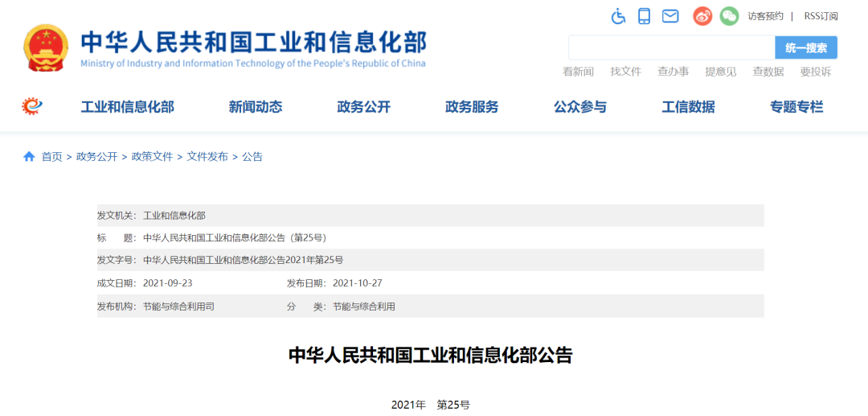Open the Weibo icon

pyautogui.click(x=702, y=16)
